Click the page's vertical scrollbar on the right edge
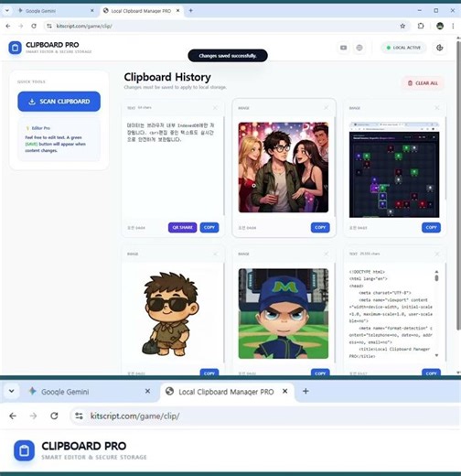 [458, 186]
